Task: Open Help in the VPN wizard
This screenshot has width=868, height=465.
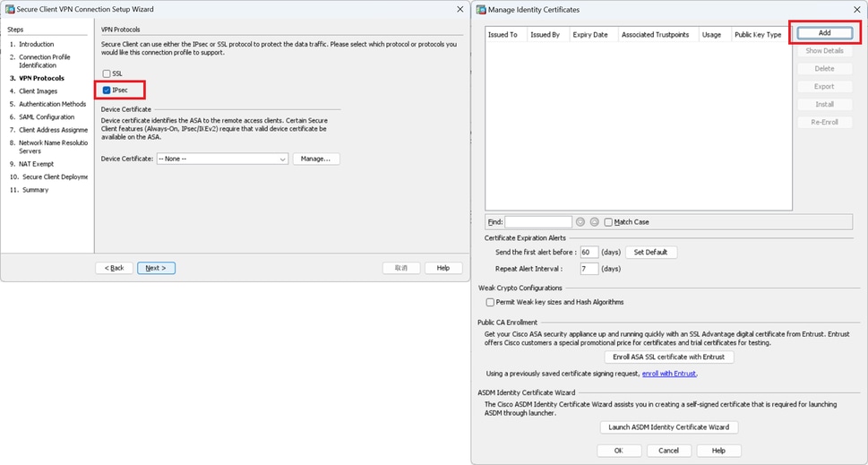Action: click(443, 268)
